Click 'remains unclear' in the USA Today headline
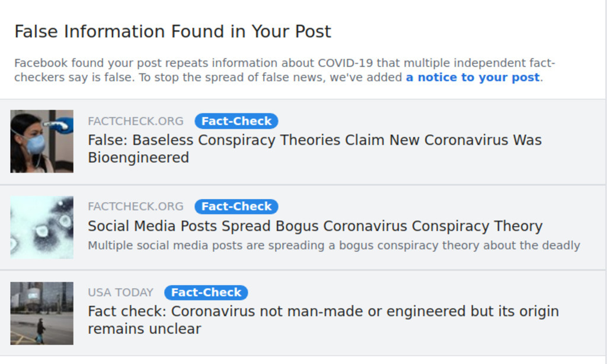The image size is (607, 364). pyautogui.click(x=144, y=328)
